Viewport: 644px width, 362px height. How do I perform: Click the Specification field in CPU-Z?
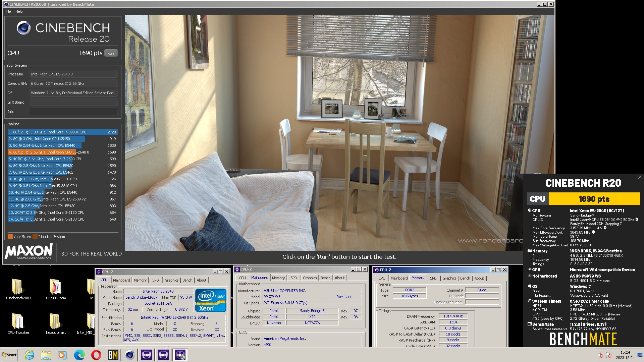(x=174, y=317)
